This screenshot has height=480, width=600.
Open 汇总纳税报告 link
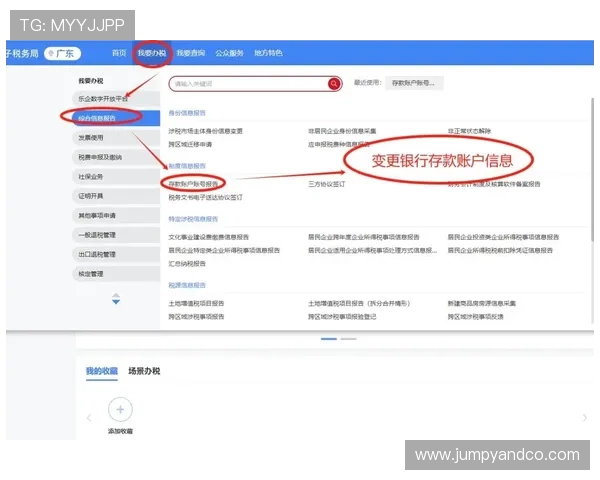pyautogui.click(x=187, y=264)
